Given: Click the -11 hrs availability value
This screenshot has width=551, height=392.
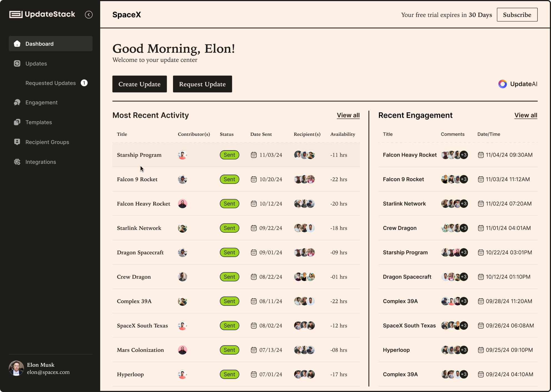Looking at the screenshot, I should pyautogui.click(x=339, y=155).
